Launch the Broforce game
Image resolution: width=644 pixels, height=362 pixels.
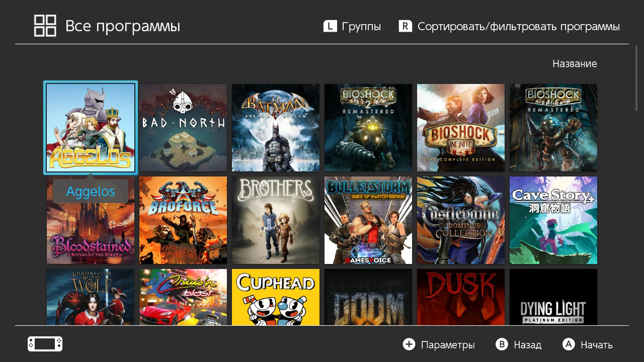point(183,220)
